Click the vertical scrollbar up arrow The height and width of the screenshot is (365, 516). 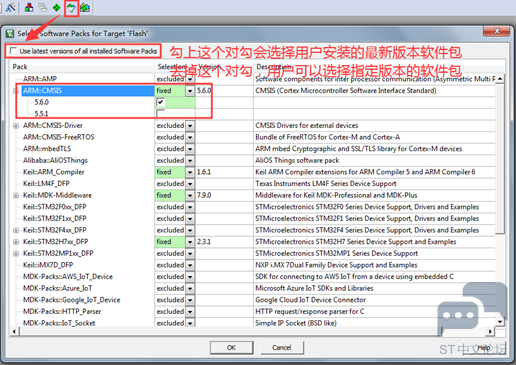pos(500,79)
